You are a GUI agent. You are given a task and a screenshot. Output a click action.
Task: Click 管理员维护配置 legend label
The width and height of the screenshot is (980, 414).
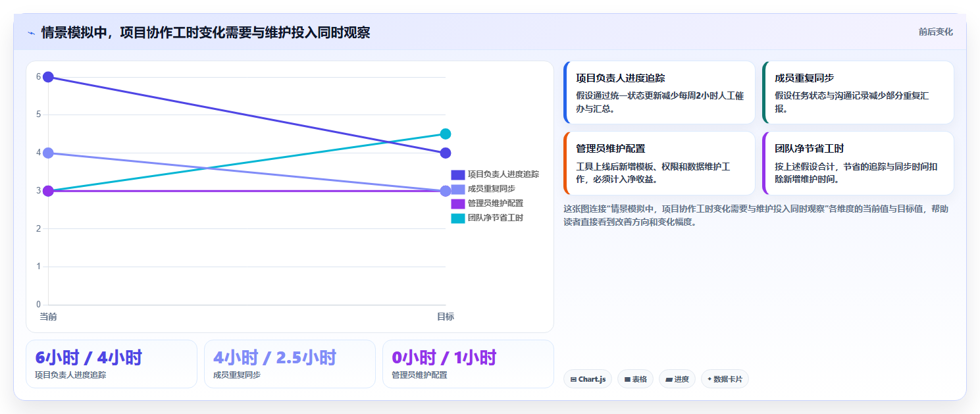(x=496, y=203)
